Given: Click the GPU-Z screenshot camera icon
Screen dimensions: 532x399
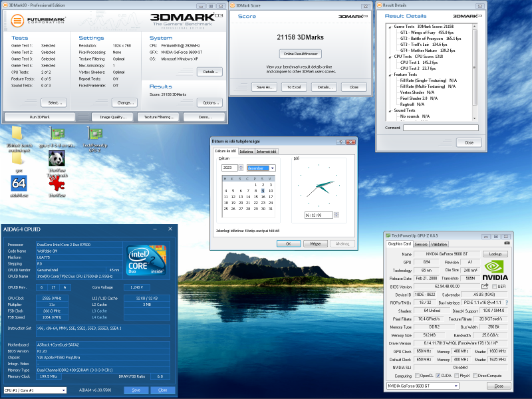Looking at the screenshot, I should pyautogui.click(x=507, y=243).
